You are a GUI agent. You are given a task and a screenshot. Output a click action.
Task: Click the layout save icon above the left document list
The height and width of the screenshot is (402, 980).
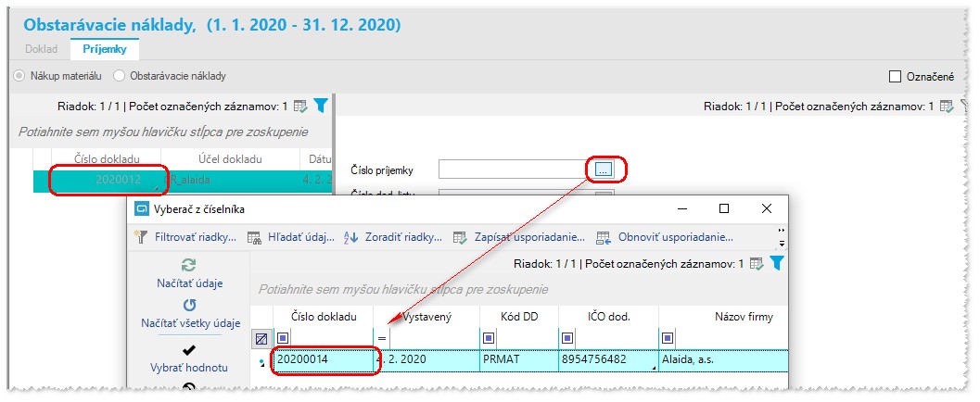(x=300, y=107)
